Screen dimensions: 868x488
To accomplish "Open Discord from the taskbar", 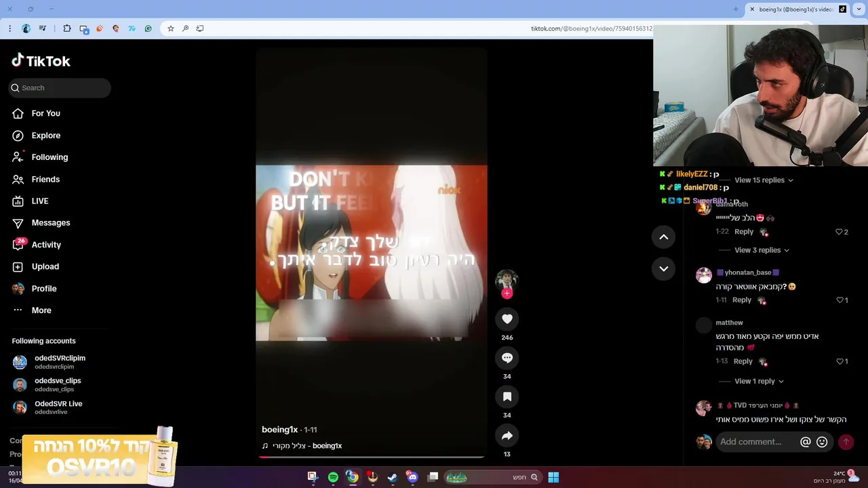I will pyautogui.click(x=412, y=477).
